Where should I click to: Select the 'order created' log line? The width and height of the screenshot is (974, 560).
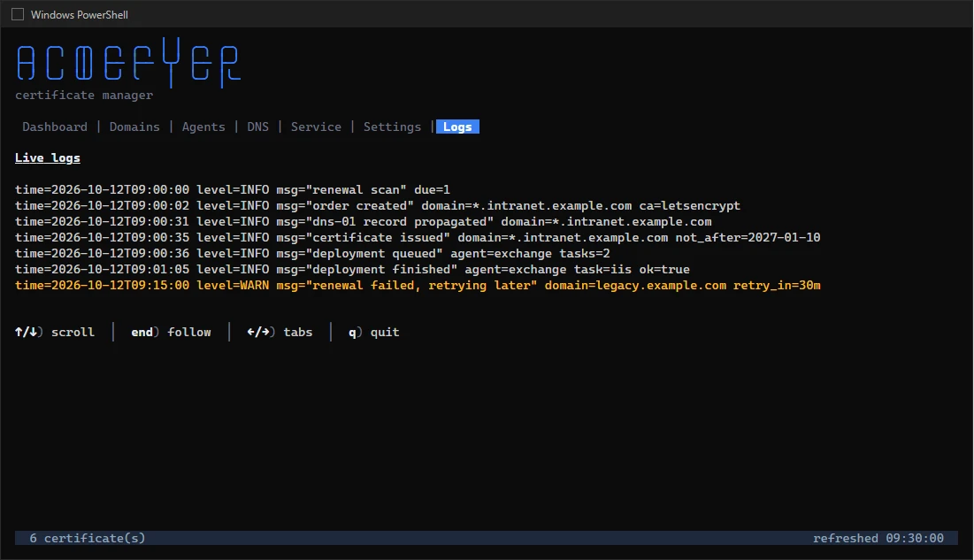[x=378, y=206]
